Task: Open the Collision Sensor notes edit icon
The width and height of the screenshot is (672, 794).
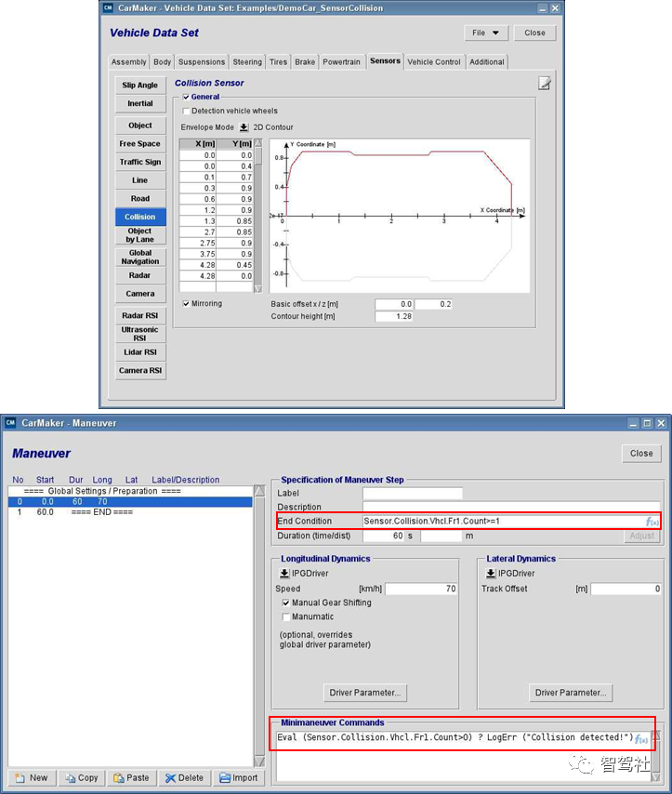Action: coord(545,83)
